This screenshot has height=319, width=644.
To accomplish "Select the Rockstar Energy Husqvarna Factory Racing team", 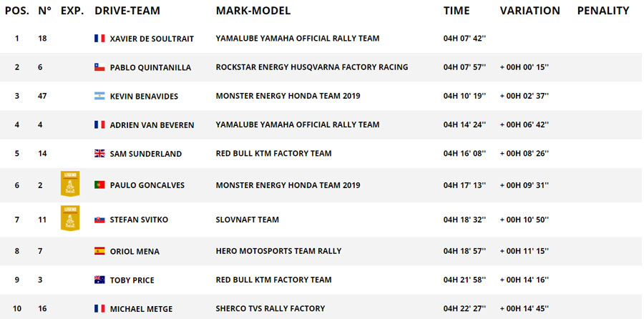I will point(312,67).
